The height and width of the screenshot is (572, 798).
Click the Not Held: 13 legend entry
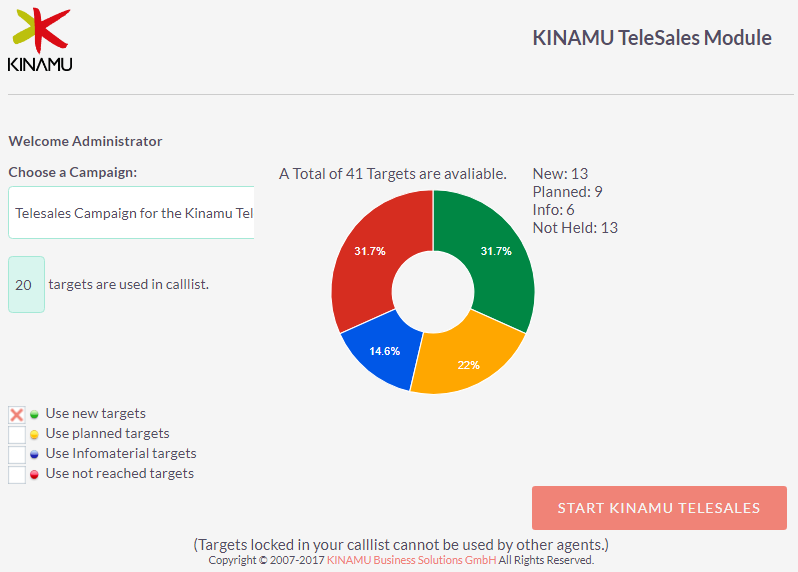click(575, 227)
